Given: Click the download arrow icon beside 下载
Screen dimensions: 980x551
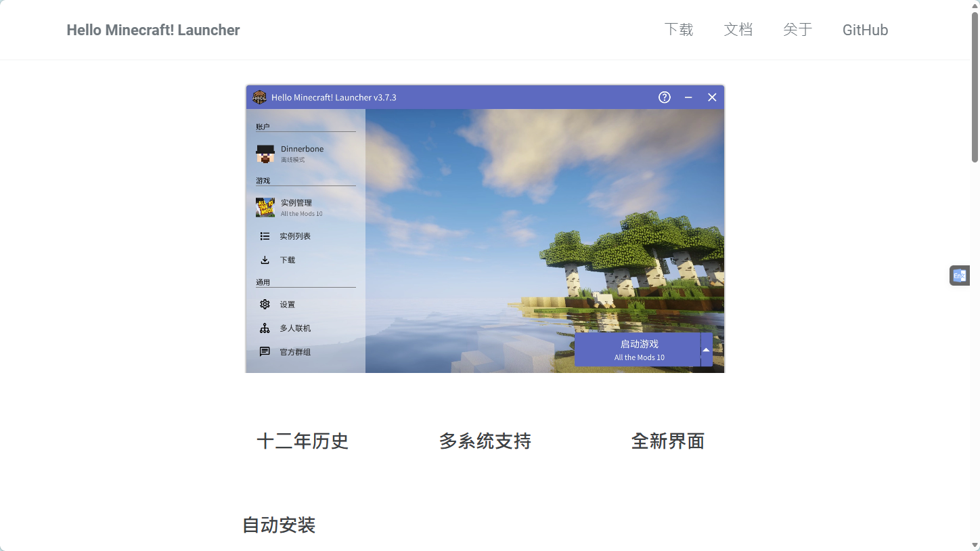Looking at the screenshot, I should pyautogui.click(x=265, y=260).
